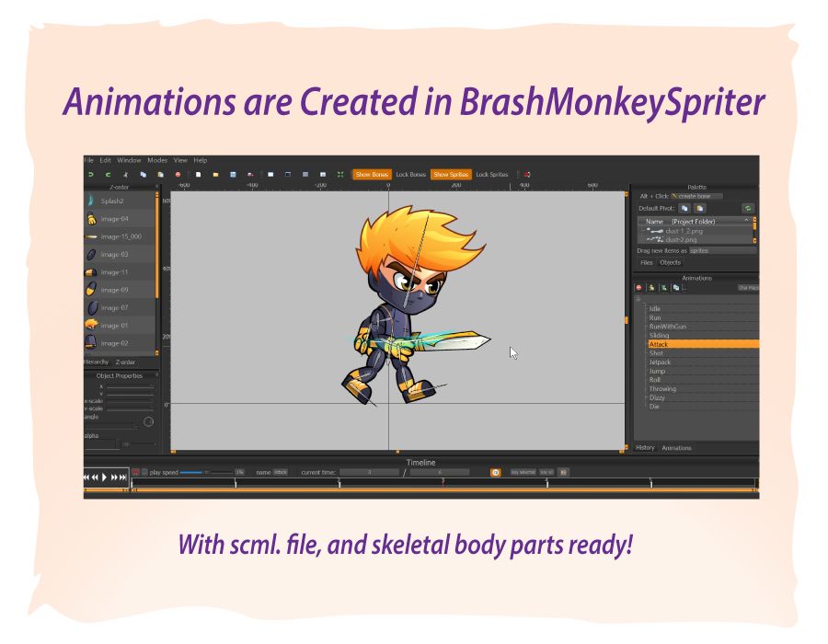Jump to animation end with forward button

pos(123,477)
